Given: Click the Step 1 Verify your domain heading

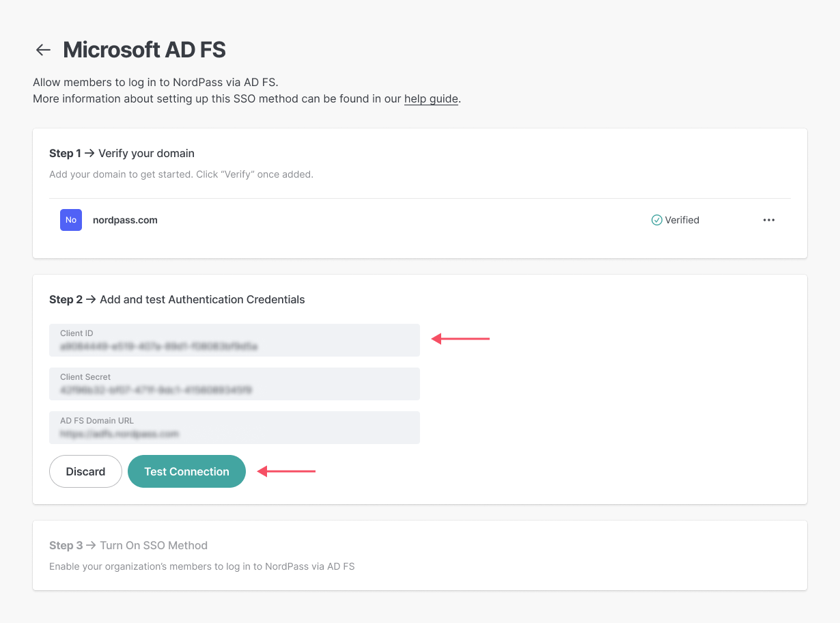Looking at the screenshot, I should click(x=122, y=153).
